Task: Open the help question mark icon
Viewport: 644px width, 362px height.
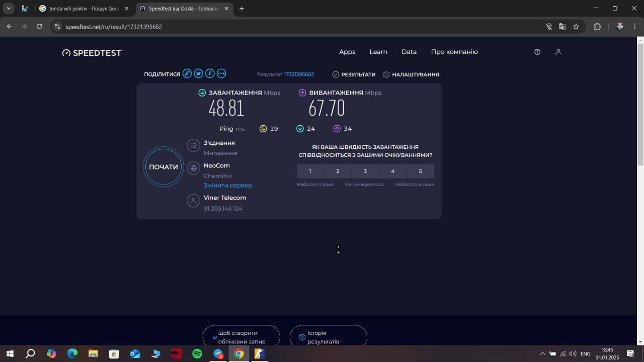Action: 537,52
